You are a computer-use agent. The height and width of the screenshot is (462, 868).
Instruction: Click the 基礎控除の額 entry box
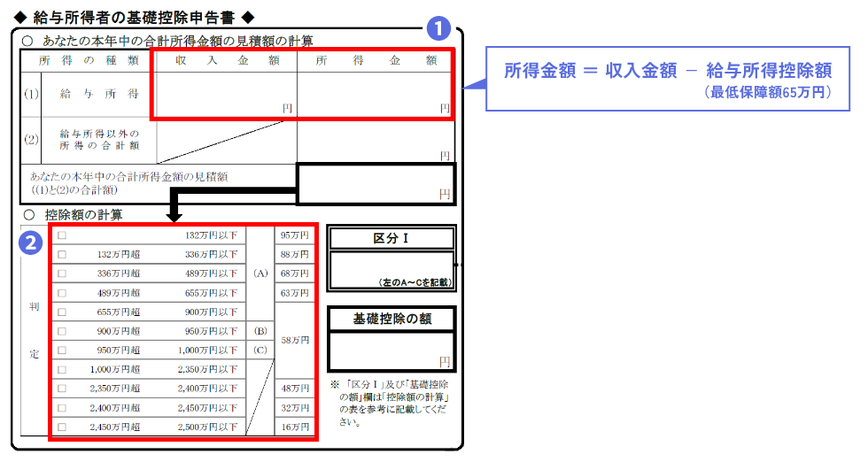coord(391,350)
